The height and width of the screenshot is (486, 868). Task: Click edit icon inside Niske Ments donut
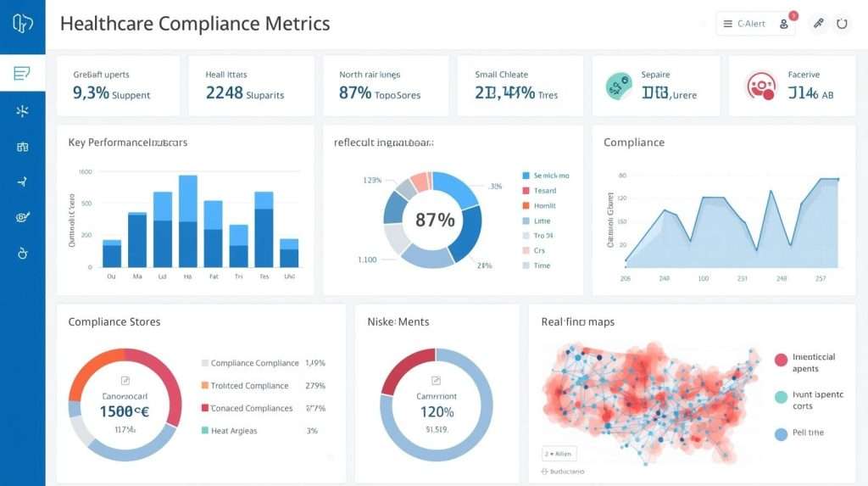[x=437, y=380]
